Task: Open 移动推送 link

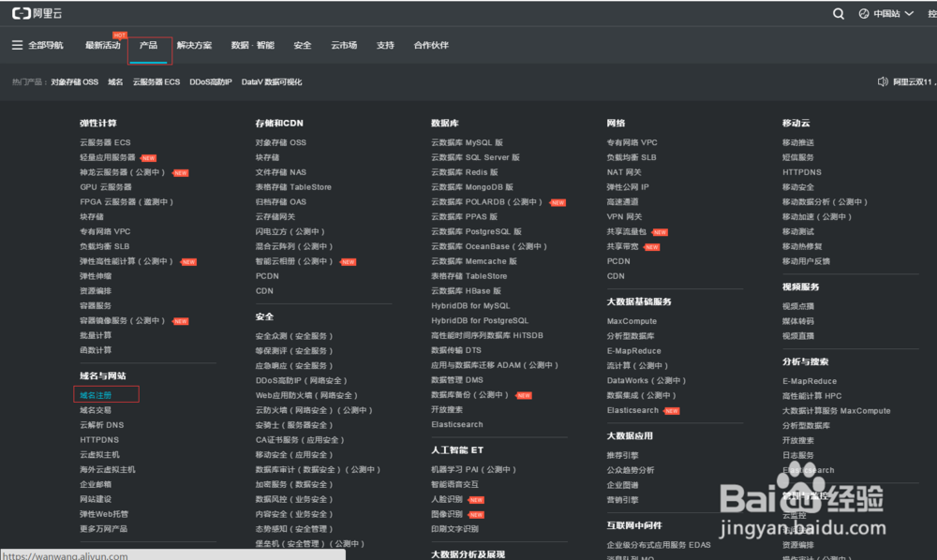Action: click(798, 142)
